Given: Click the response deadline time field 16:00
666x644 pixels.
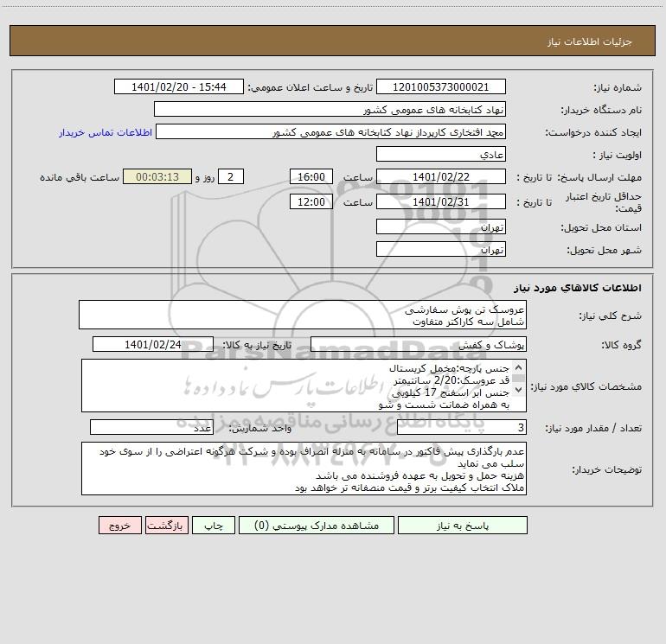Looking at the screenshot, I should coord(311,176).
